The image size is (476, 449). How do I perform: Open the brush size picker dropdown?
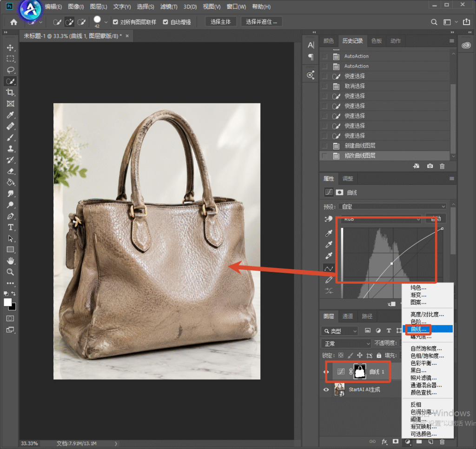click(106, 22)
